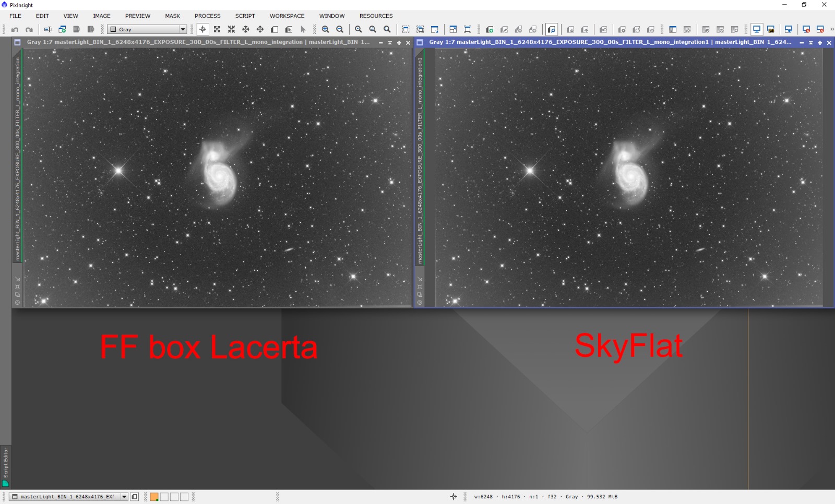Open the PREVIEW menu
The image size is (835, 504).
coord(138,16)
